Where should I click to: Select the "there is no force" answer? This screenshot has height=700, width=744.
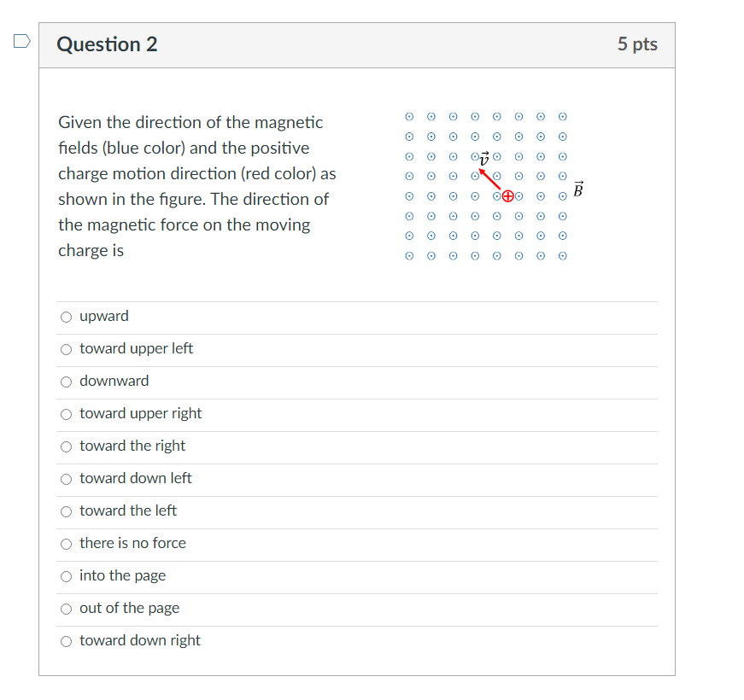click(x=66, y=544)
